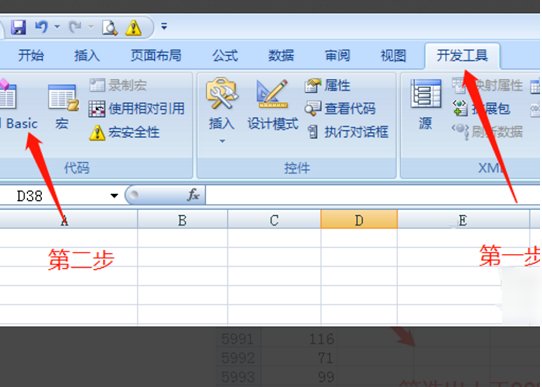Click 刷新数据 refresh data
Screen dimensions: 542x387
coord(487,132)
